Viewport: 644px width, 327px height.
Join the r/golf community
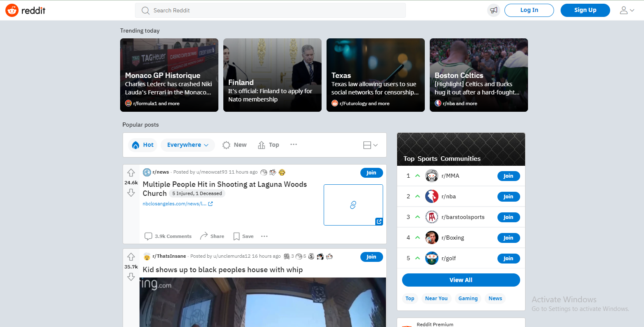click(x=509, y=259)
